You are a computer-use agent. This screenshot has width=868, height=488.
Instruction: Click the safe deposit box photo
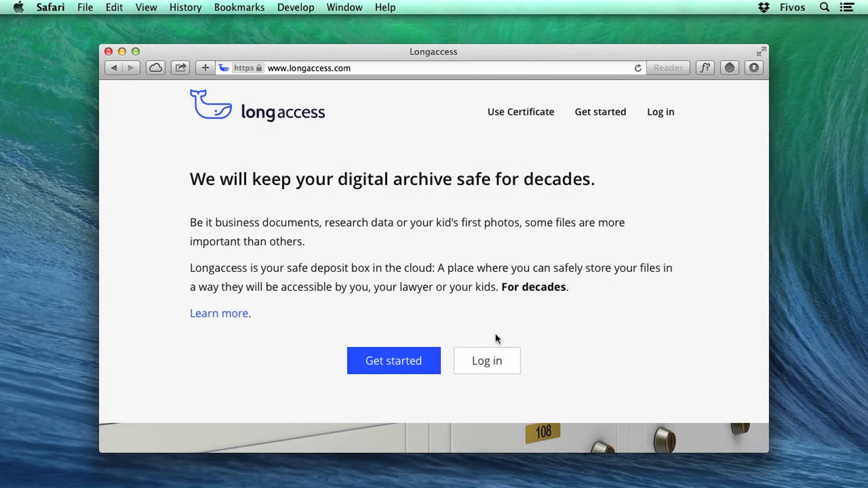pyautogui.click(x=434, y=438)
